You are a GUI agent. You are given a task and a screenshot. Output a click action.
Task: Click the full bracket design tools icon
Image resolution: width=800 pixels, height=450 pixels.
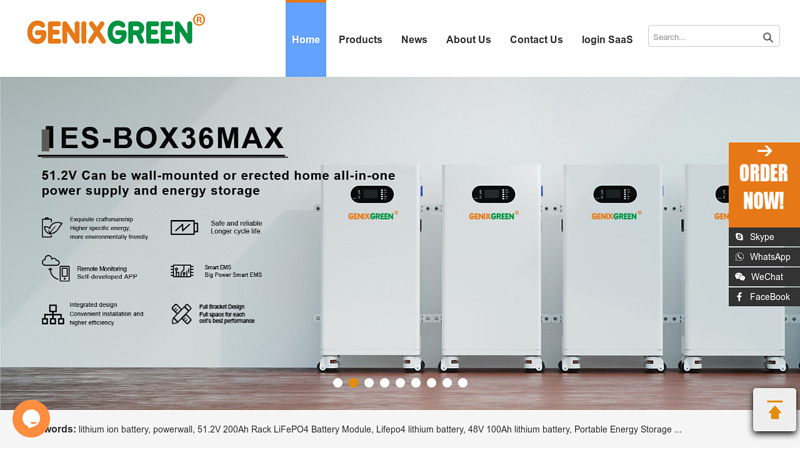[x=182, y=314]
